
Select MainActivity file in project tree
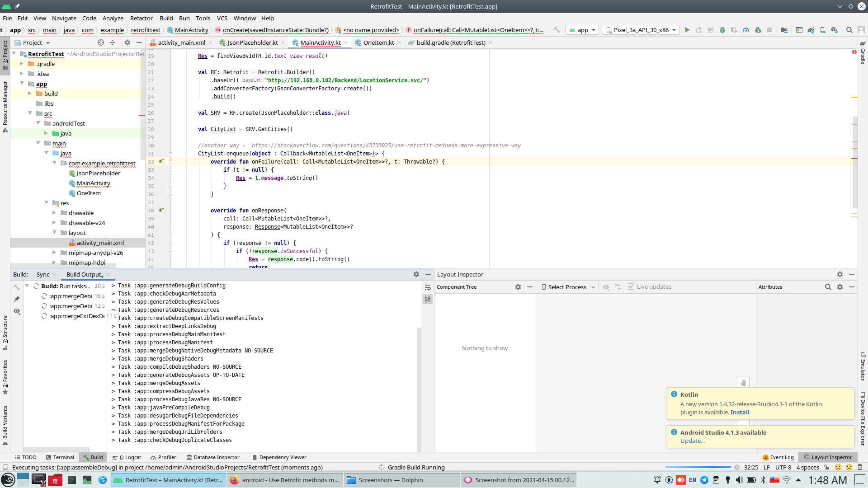pyautogui.click(x=93, y=183)
